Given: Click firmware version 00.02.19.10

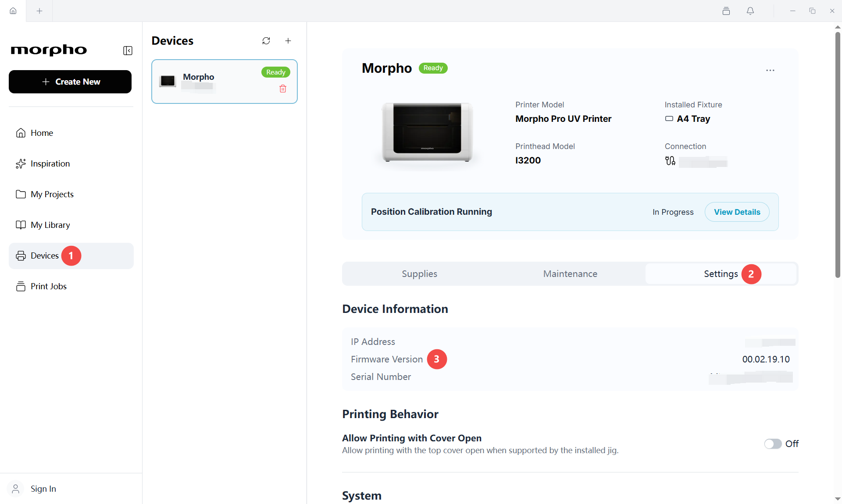Looking at the screenshot, I should (x=766, y=359).
